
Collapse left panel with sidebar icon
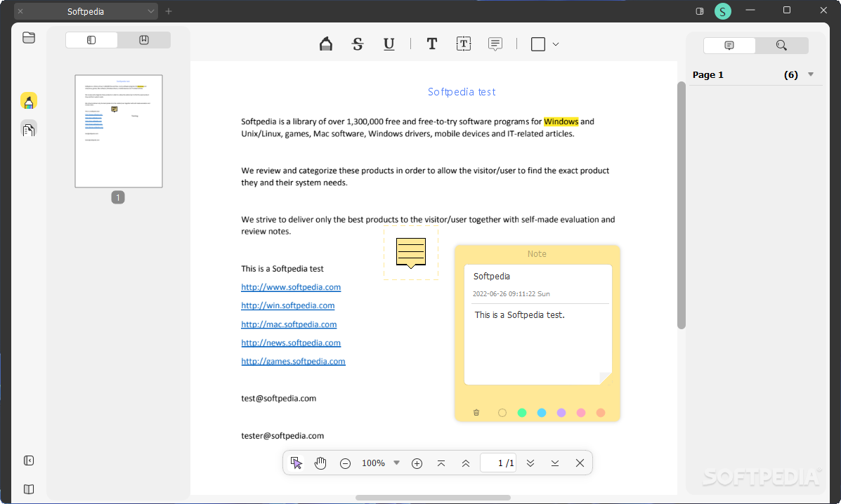pyautogui.click(x=29, y=460)
